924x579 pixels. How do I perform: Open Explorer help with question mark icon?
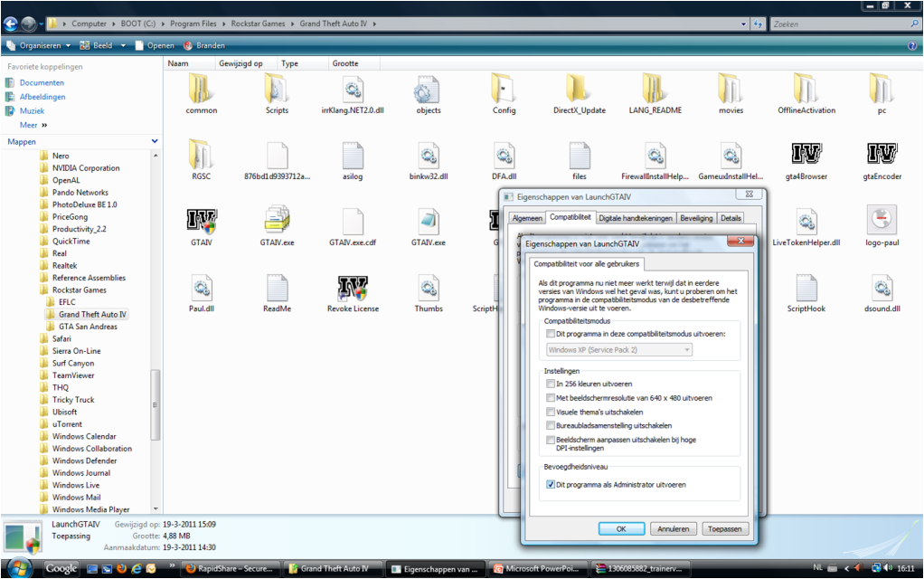[913, 45]
